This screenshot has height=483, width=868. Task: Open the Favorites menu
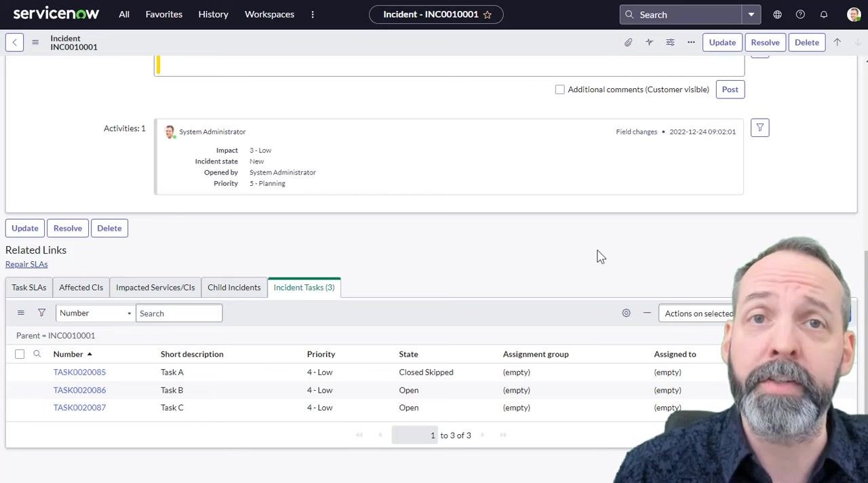(163, 14)
